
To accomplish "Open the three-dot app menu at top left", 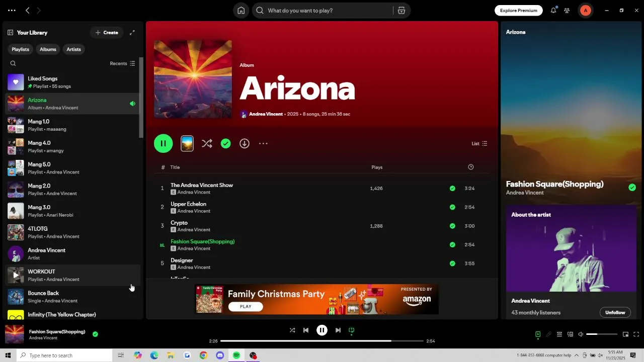I will (x=12, y=10).
